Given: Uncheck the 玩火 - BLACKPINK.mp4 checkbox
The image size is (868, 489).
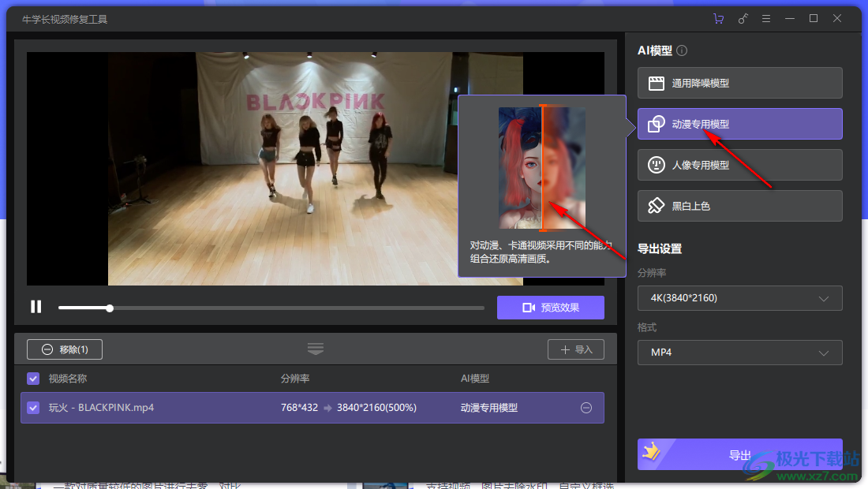Looking at the screenshot, I should click(33, 408).
